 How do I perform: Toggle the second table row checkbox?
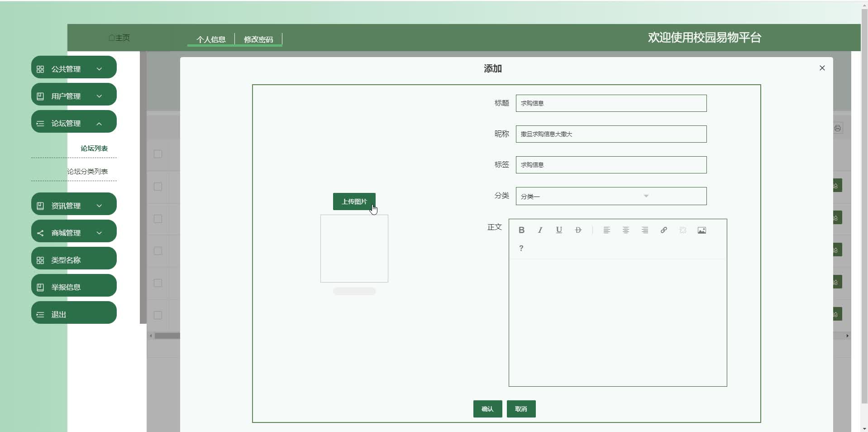pyautogui.click(x=158, y=219)
